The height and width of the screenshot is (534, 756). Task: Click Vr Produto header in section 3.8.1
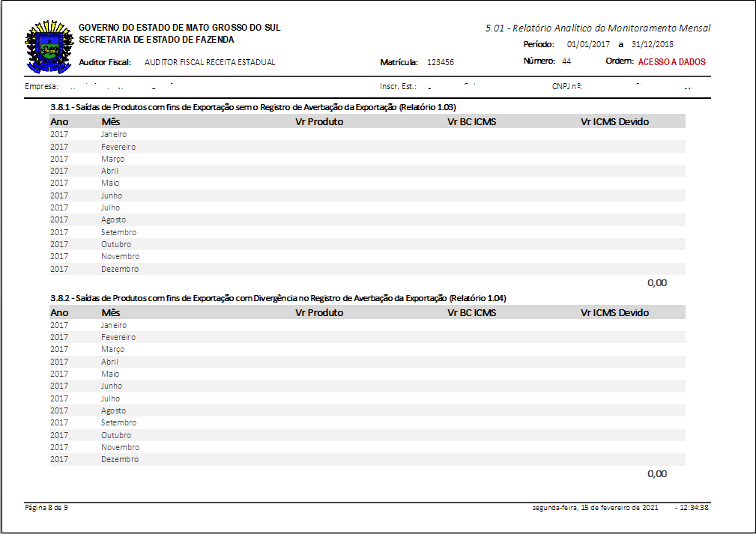319,121
